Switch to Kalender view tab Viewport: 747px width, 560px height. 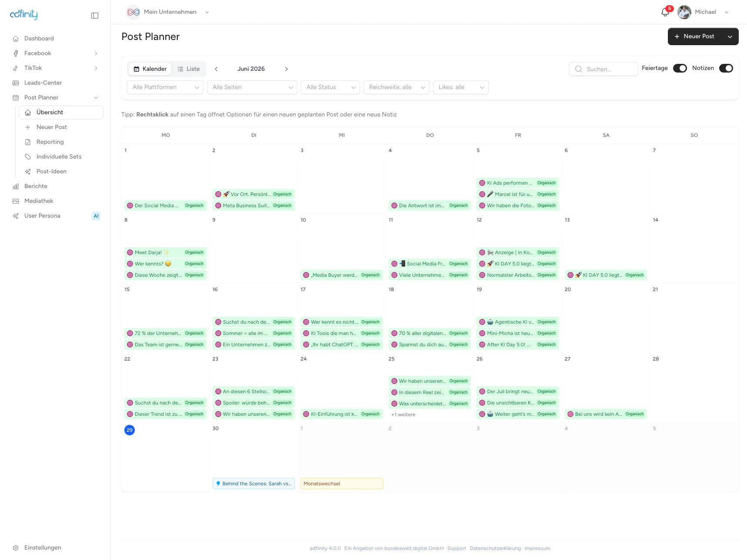point(150,69)
